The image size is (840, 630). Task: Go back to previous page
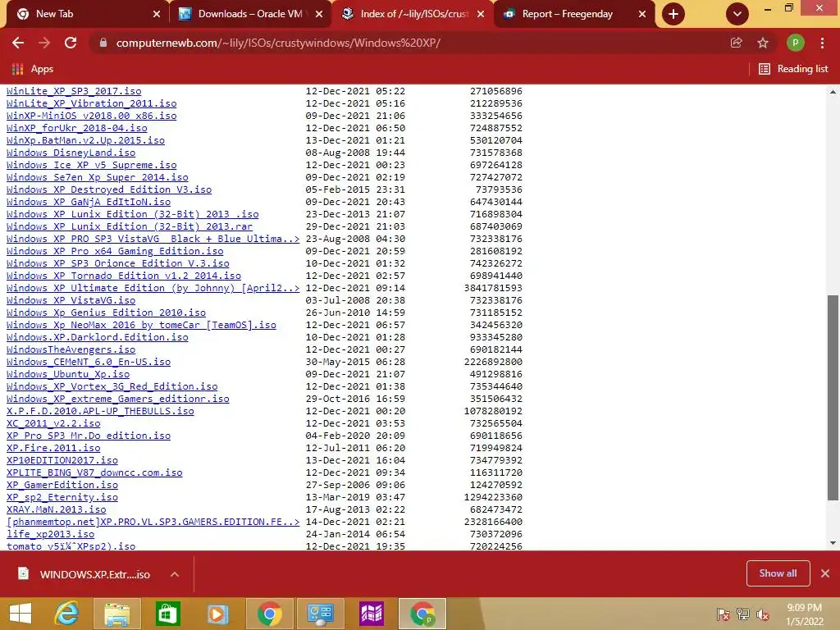(18, 43)
